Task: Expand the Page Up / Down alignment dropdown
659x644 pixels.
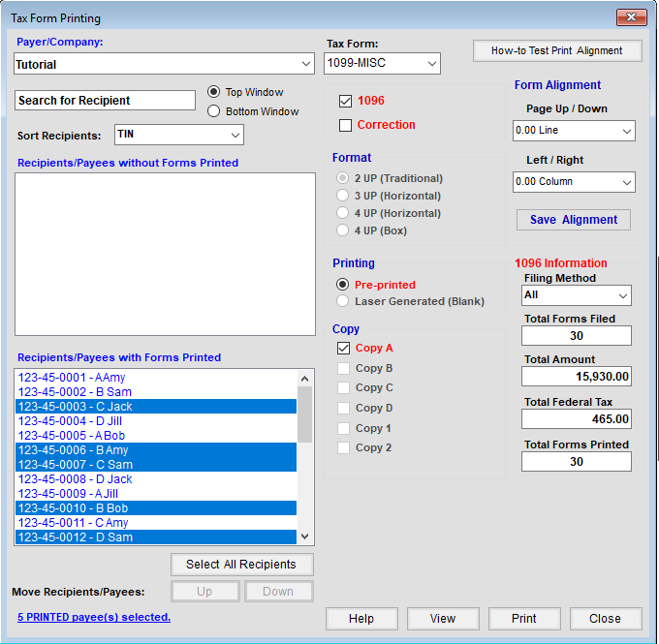Action: (x=574, y=131)
